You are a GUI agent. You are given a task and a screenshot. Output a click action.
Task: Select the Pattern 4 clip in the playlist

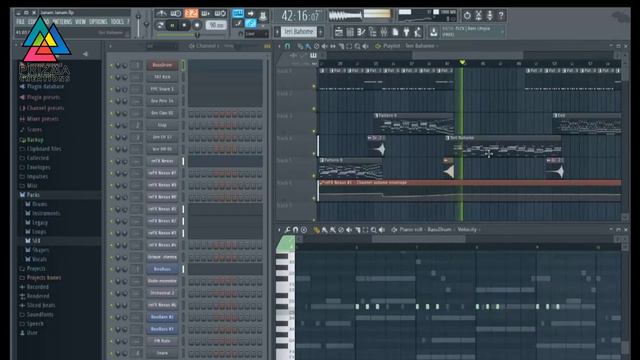click(x=414, y=124)
